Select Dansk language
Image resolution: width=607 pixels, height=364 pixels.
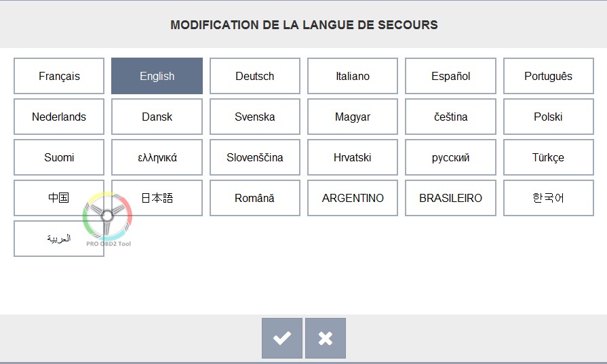pos(157,117)
